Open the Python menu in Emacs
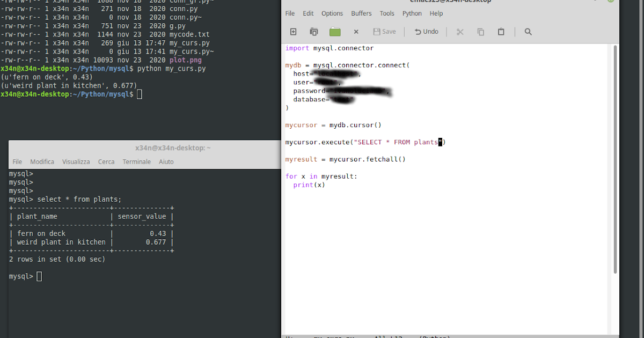The height and width of the screenshot is (338, 644). tap(412, 13)
